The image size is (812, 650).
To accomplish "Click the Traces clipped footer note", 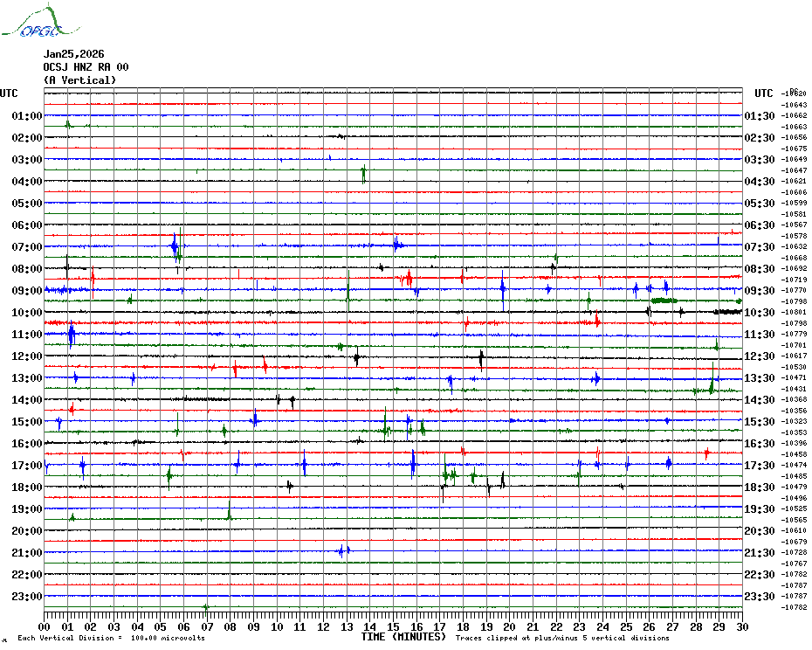I will (562, 638).
